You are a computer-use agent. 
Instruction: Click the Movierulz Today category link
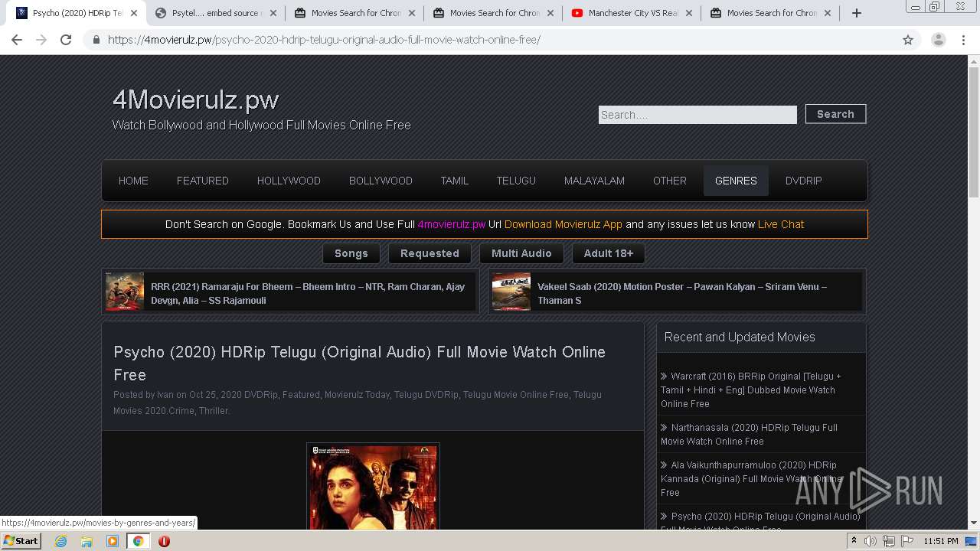[357, 395]
